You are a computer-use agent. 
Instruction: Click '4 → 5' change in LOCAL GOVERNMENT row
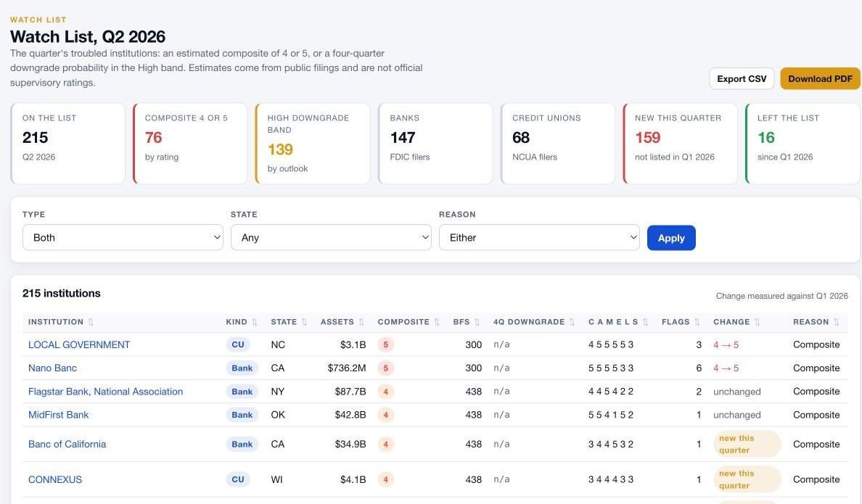tap(726, 344)
